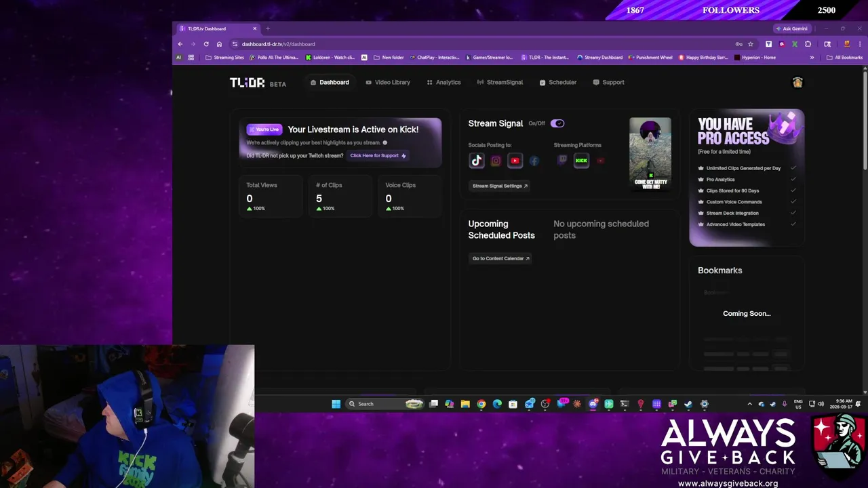Screen dimensions: 868x488
Task: Toggle Instagram social posting icon
Action: (x=496, y=161)
